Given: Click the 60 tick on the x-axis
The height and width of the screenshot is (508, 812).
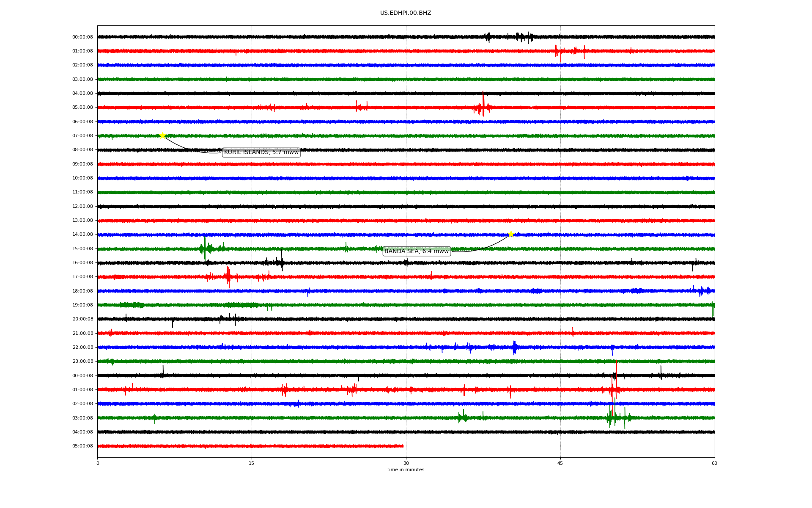Looking at the screenshot, I should (714, 463).
